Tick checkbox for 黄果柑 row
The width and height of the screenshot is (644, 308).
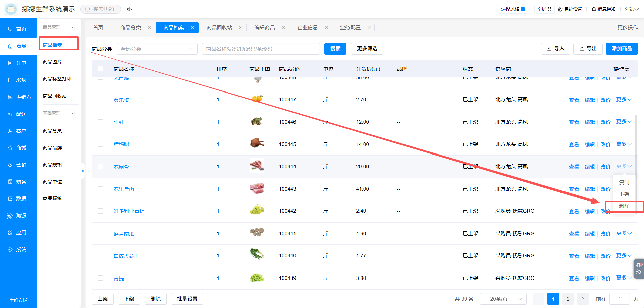click(x=100, y=100)
